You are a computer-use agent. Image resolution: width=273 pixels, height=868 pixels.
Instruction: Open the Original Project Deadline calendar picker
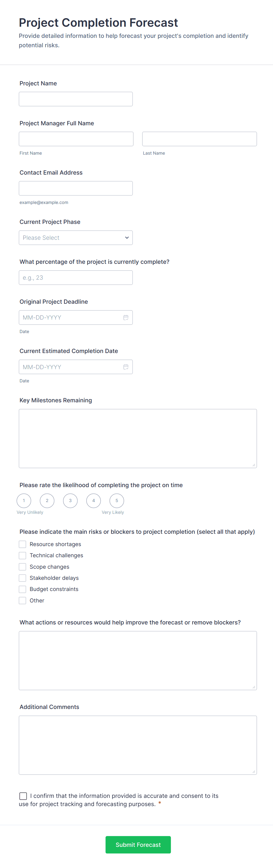click(x=126, y=317)
